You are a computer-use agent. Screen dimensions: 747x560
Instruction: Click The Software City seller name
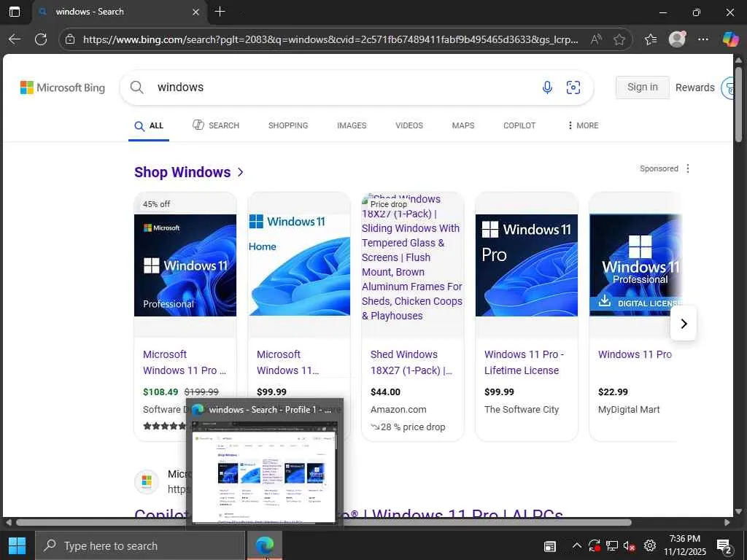click(521, 410)
